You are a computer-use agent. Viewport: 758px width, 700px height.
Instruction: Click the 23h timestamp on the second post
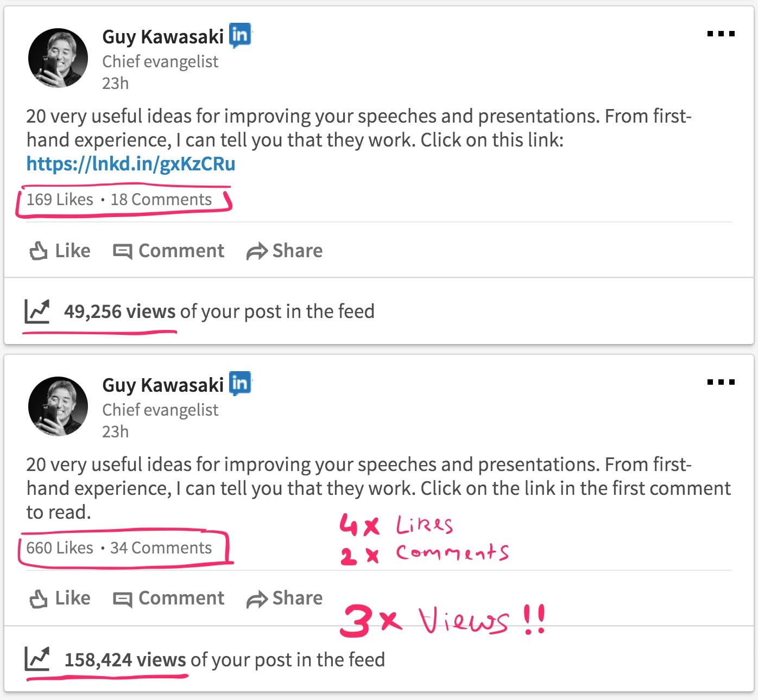[x=115, y=432]
